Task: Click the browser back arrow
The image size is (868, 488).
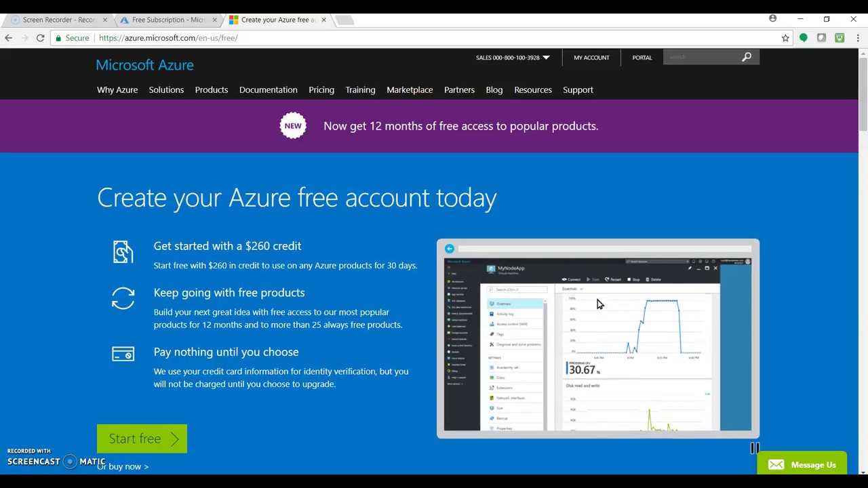Action: click(8, 38)
